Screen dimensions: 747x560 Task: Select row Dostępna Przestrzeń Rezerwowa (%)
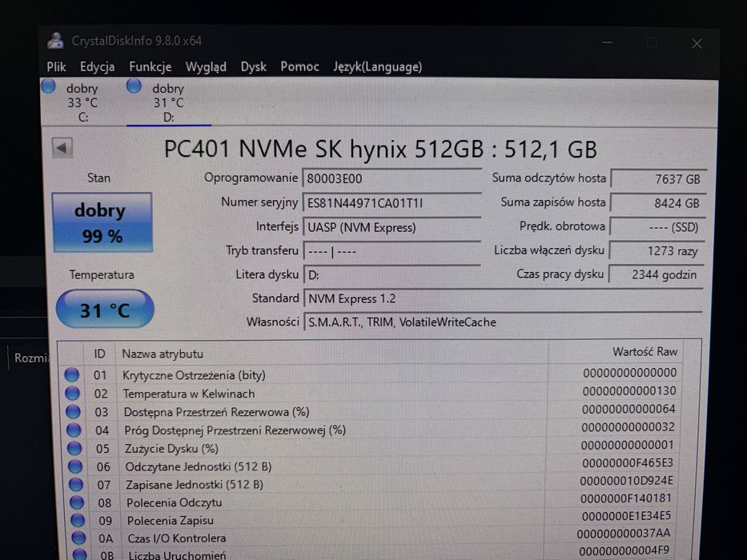pyautogui.click(x=371, y=411)
